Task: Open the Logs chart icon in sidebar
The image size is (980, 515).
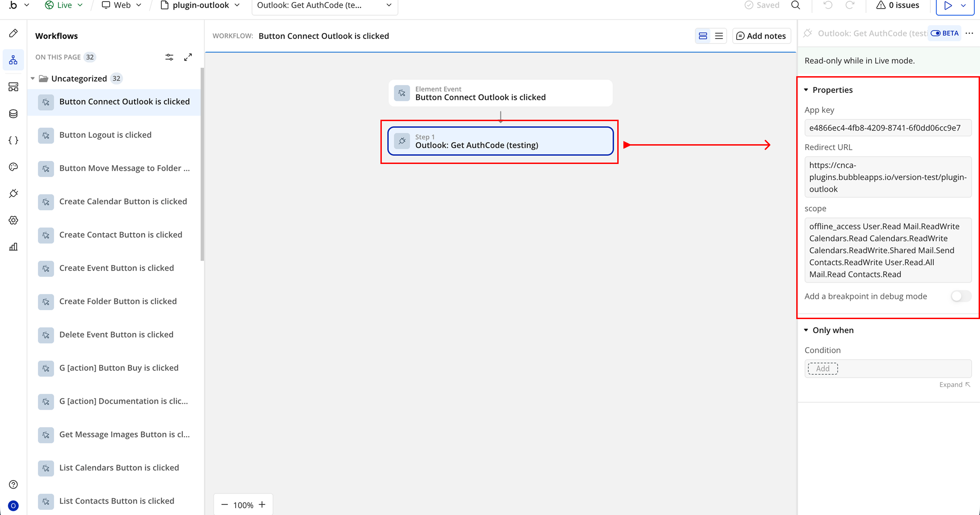Action: pyautogui.click(x=13, y=247)
